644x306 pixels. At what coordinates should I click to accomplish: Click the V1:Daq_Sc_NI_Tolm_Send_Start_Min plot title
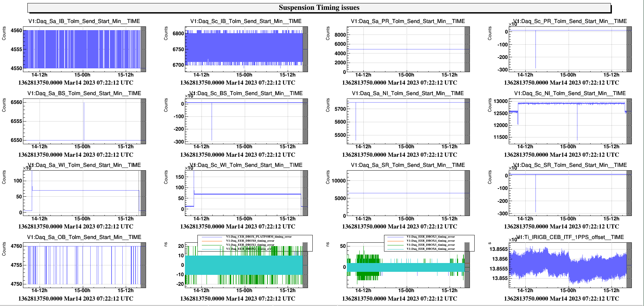coord(570,93)
